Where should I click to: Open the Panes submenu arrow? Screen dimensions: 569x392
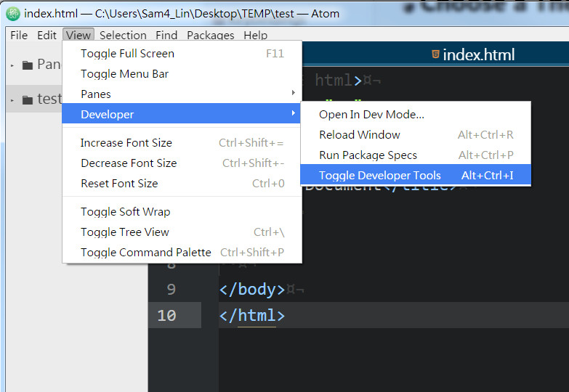coord(293,93)
